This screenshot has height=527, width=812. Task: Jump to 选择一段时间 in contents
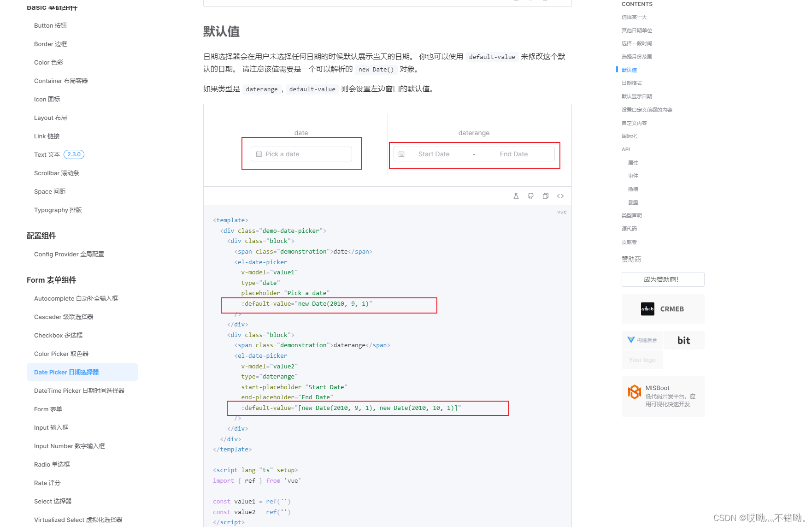[x=637, y=43]
